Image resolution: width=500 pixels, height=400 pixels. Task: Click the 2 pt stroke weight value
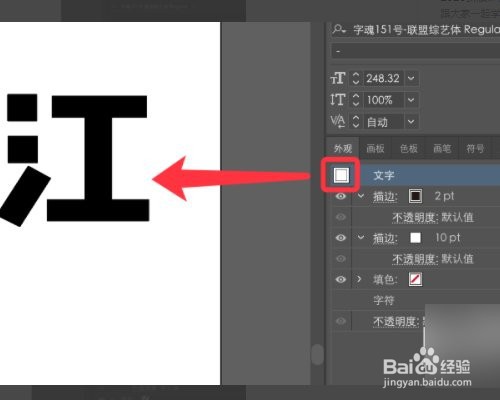444,196
